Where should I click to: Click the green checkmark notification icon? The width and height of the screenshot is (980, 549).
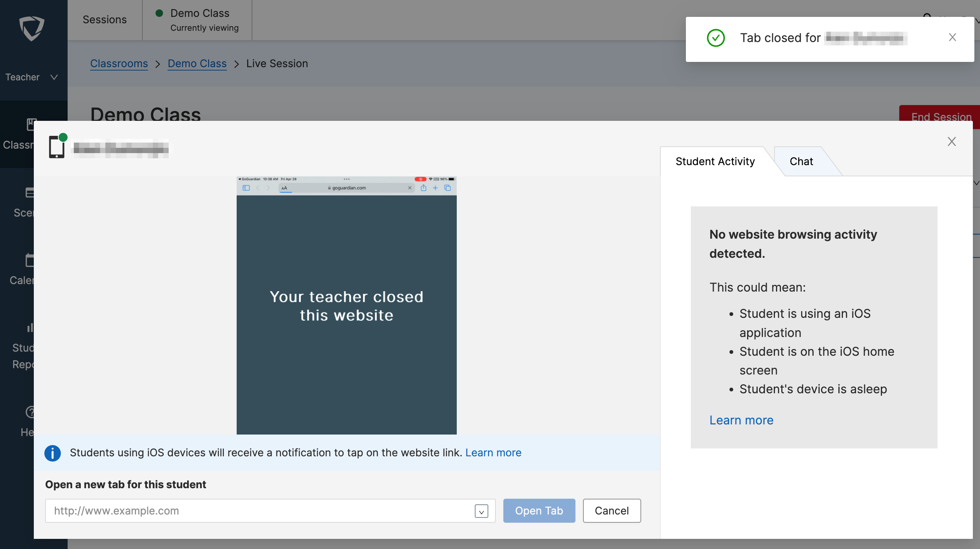point(716,38)
